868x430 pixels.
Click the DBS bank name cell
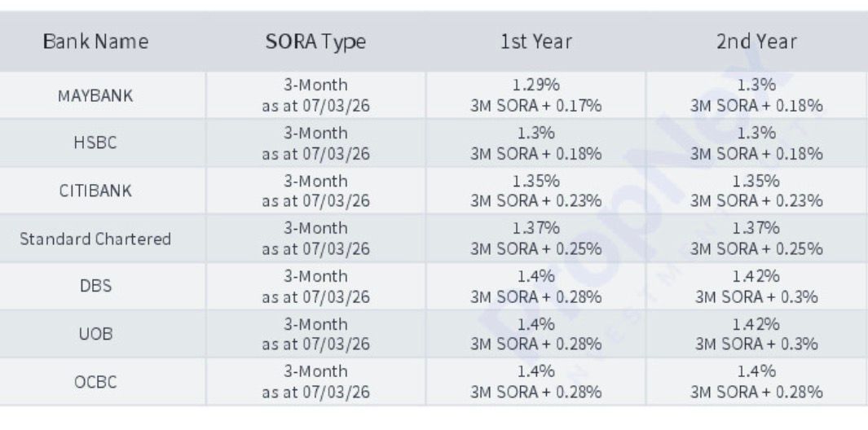pos(95,287)
